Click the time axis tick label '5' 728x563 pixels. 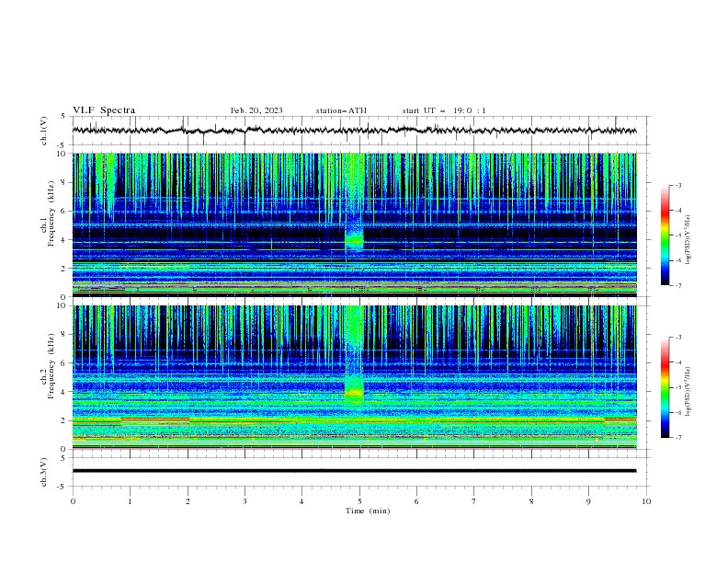(359, 501)
